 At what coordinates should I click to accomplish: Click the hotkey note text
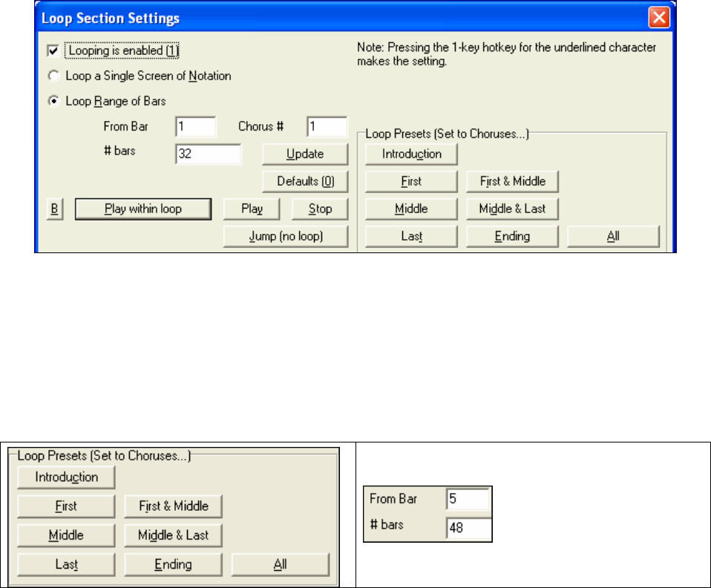(506, 54)
